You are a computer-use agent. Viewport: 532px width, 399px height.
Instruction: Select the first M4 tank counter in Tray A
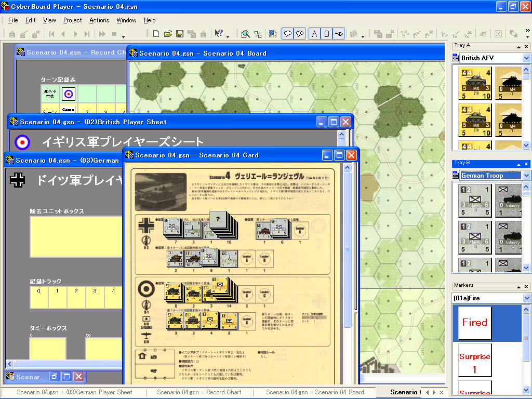click(475, 83)
